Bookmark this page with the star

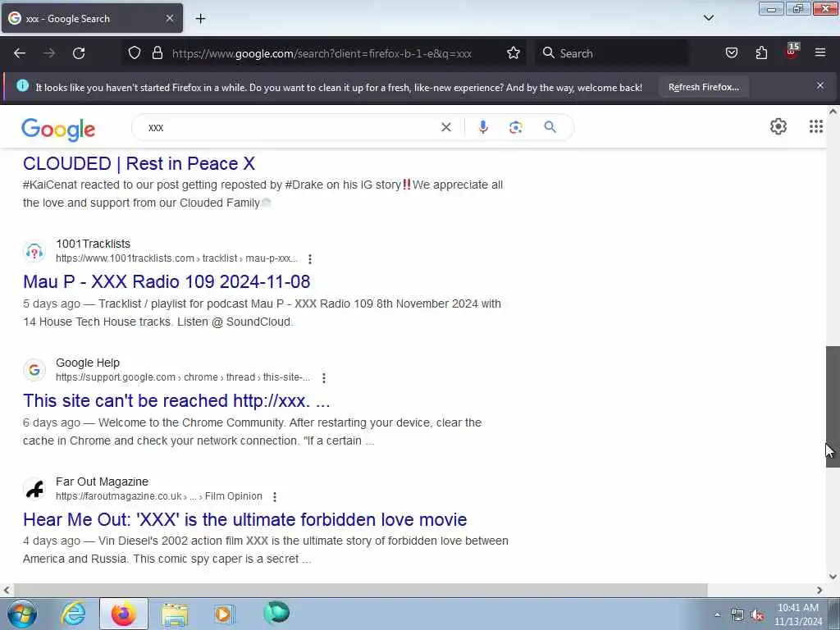[514, 52]
